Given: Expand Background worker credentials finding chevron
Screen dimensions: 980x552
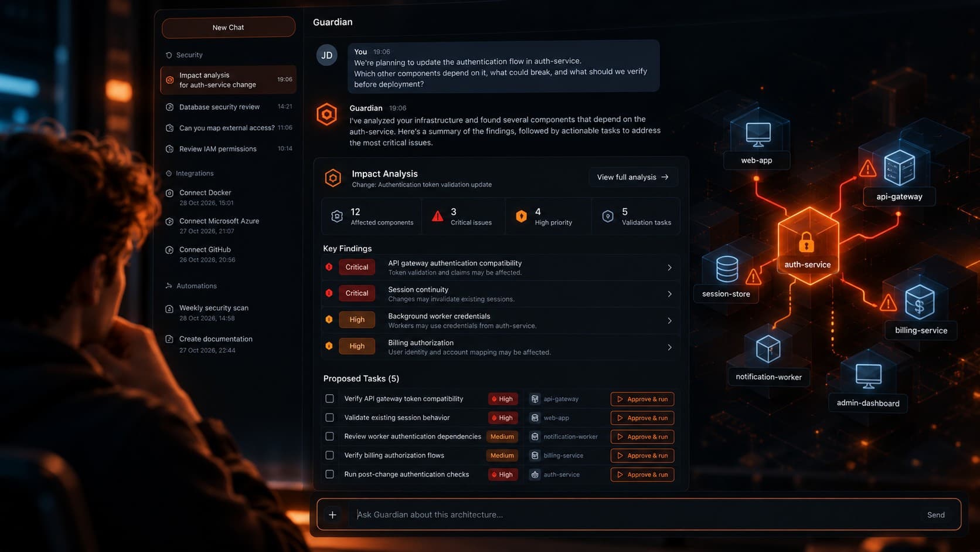Looking at the screenshot, I should (x=669, y=321).
